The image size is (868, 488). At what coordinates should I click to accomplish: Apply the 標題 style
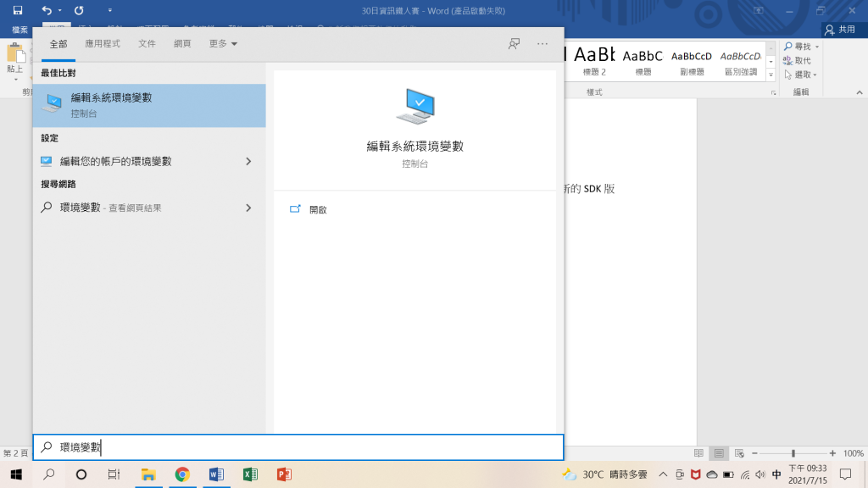click(643, 61)
